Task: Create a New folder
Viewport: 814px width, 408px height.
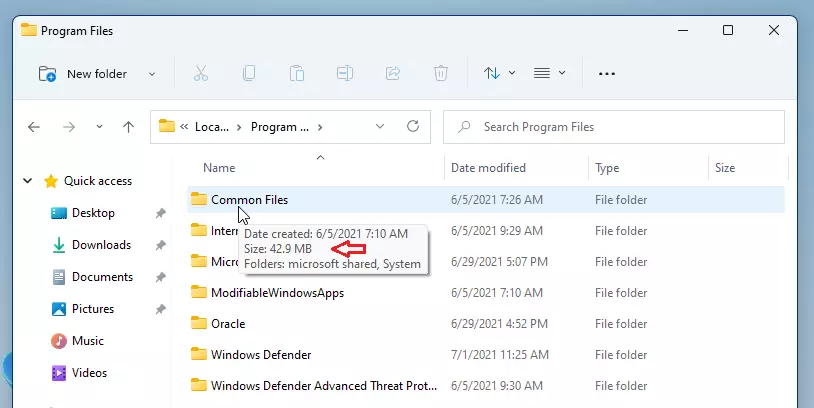Action: pos(83,74)
